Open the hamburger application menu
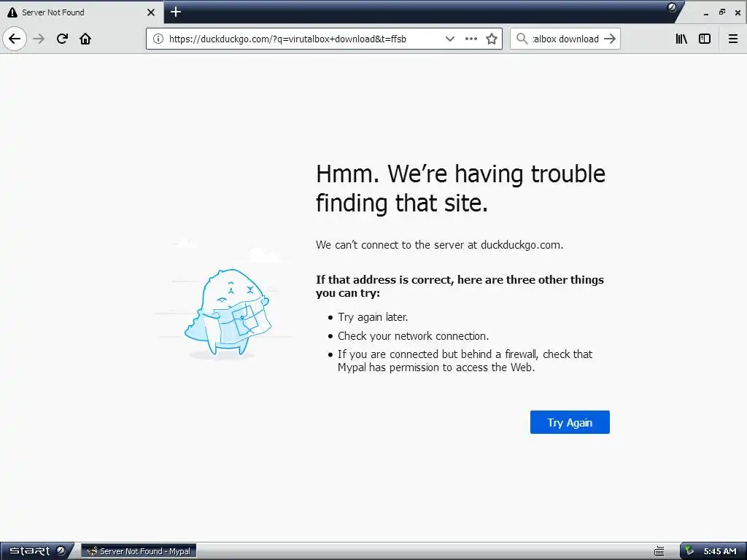 pyautogui.click(x=733, y=39)
